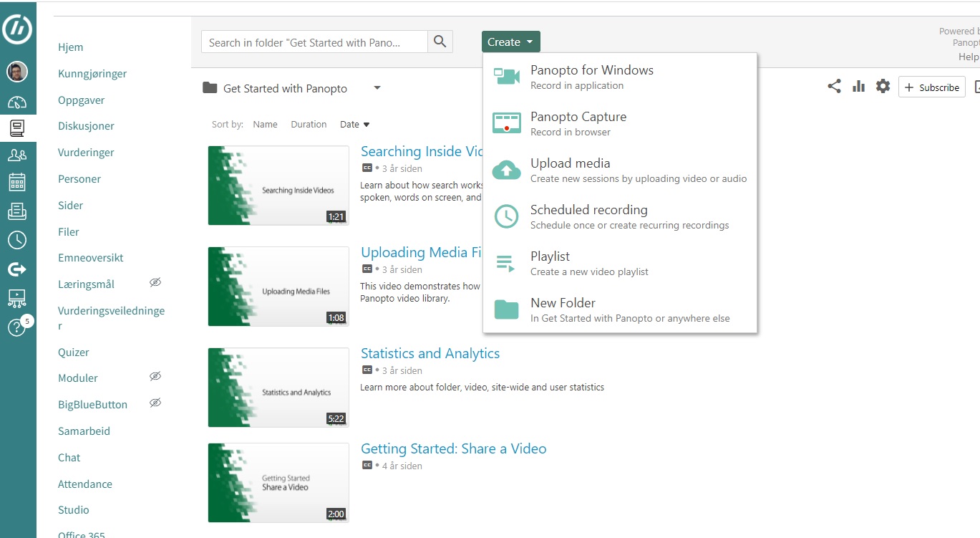Click the Help link at top right
Screen dimensions: 980x538
click(x=969, y=57)
